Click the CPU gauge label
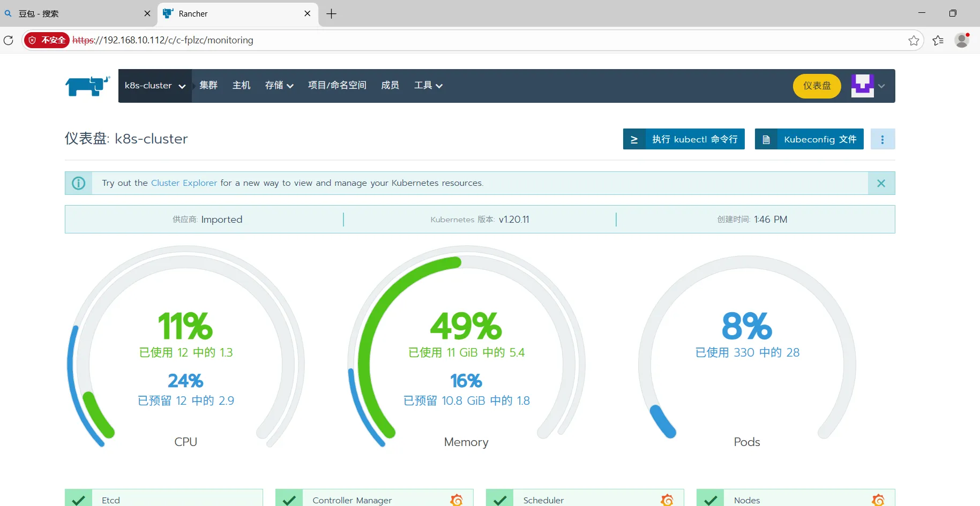The height and width of the screenshot is (506, 980). (x=186, y=442)
